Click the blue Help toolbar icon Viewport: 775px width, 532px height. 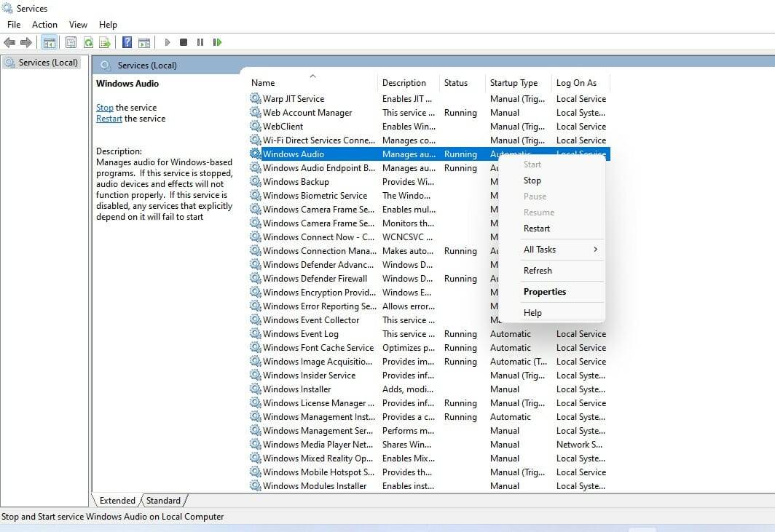pyautogui.click(x=127, y=43)
